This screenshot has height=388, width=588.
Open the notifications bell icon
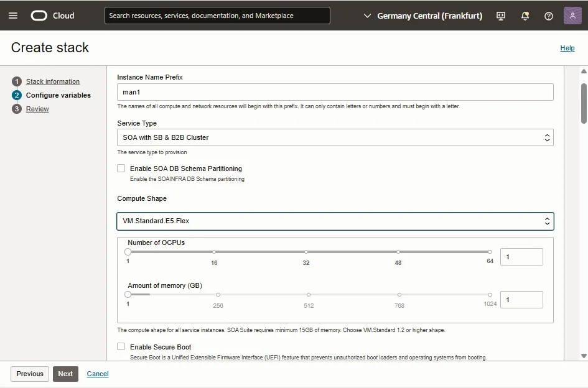[525, 16]
